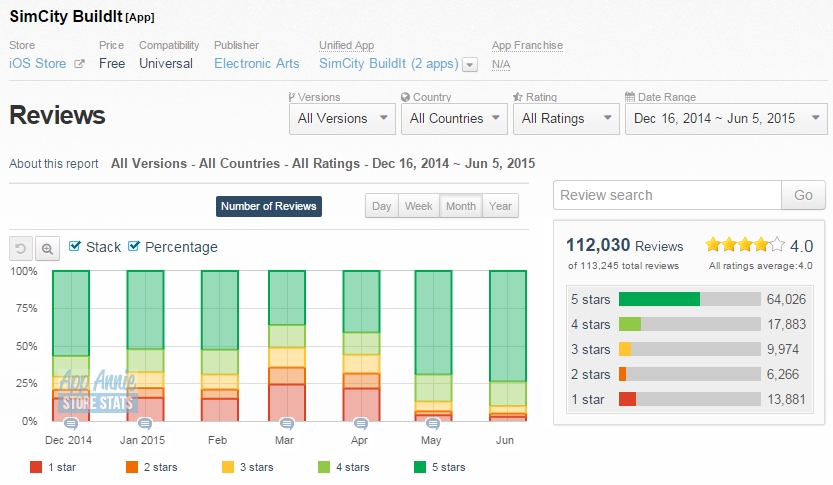Open the Apr comment bubble marker
Viewport: 833px width, 485px height.
[361, 423]
